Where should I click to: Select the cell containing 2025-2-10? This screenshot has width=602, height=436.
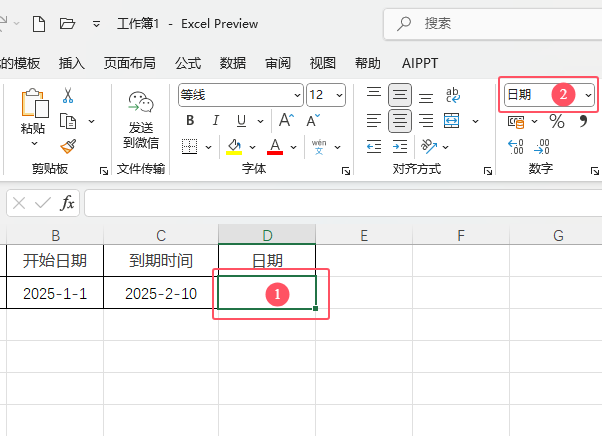161,294
